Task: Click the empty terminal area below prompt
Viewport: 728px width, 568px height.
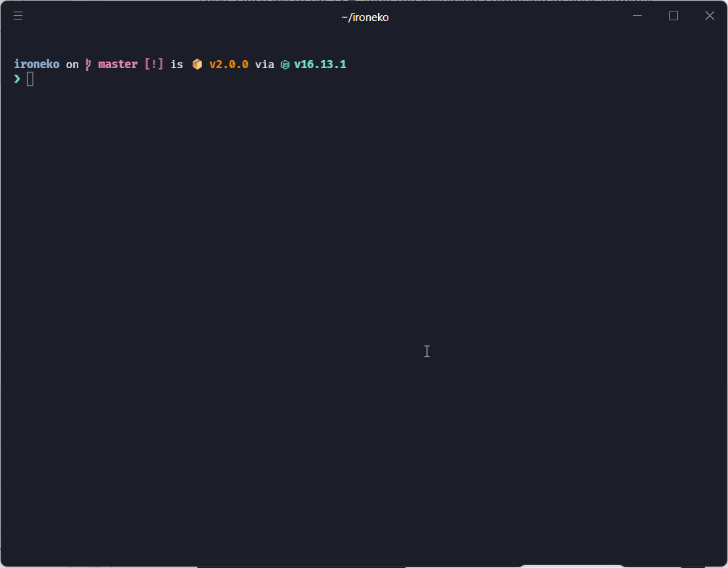Action: (x=362, y=290)
